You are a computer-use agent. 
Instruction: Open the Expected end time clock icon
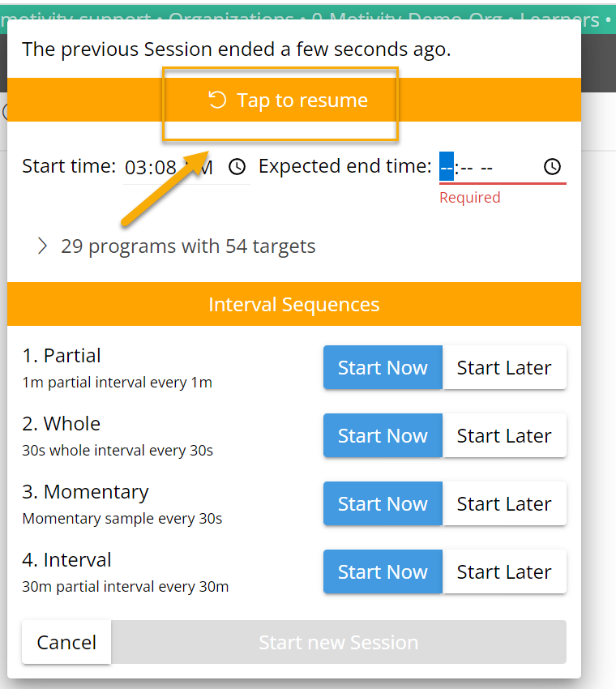552,167
